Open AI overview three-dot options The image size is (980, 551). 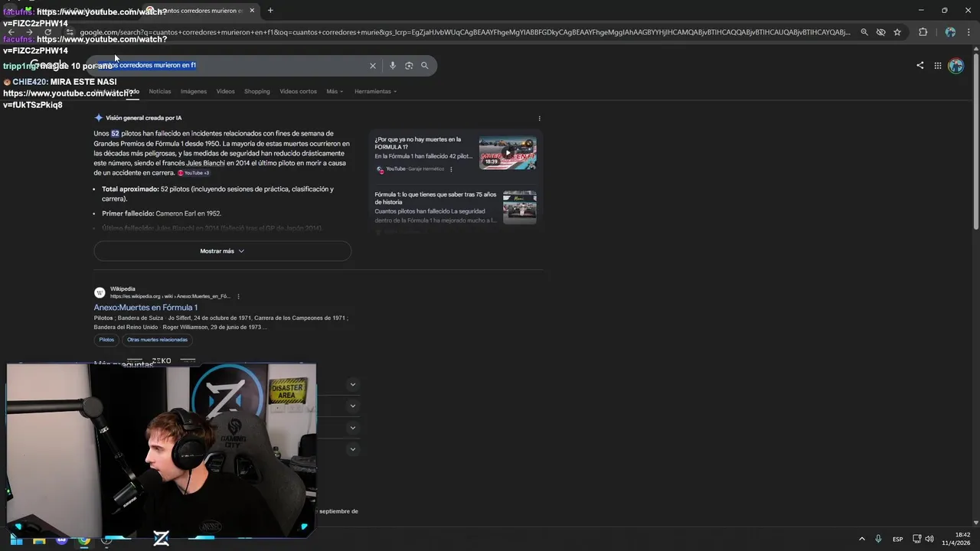coord(539,119)
